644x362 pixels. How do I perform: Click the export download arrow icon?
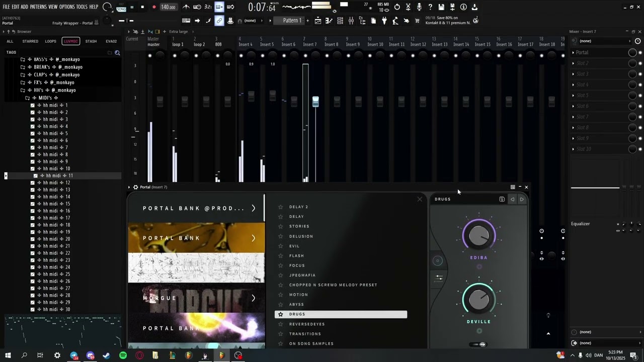pos(474,7)
